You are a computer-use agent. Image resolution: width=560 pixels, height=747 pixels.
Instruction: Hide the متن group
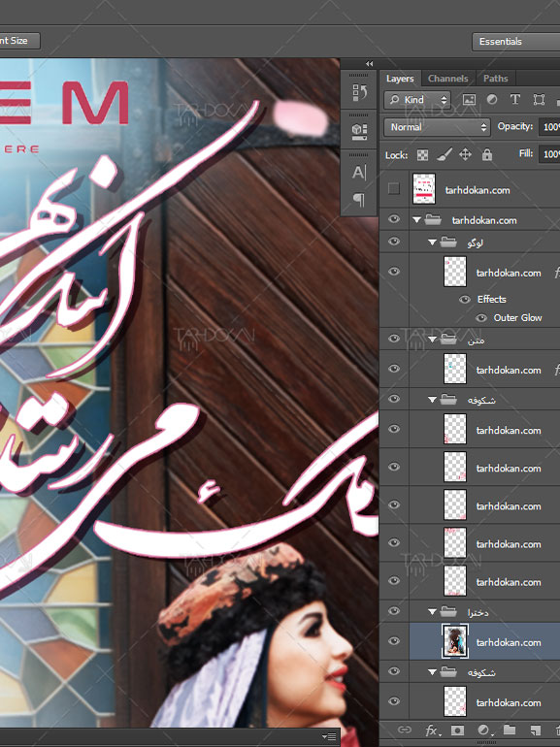click(x=394, y=339)
